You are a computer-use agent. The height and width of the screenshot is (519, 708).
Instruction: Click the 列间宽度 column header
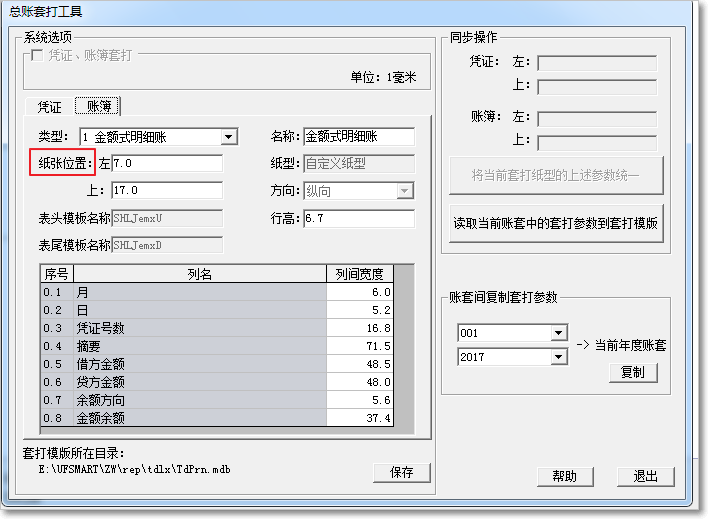point(360,274)
